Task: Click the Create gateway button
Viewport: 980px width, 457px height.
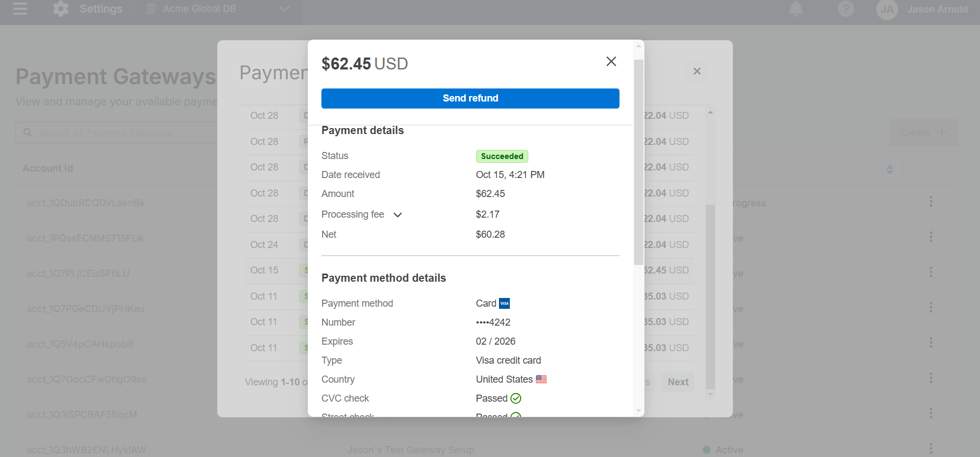Action: [x=924, y=133]
